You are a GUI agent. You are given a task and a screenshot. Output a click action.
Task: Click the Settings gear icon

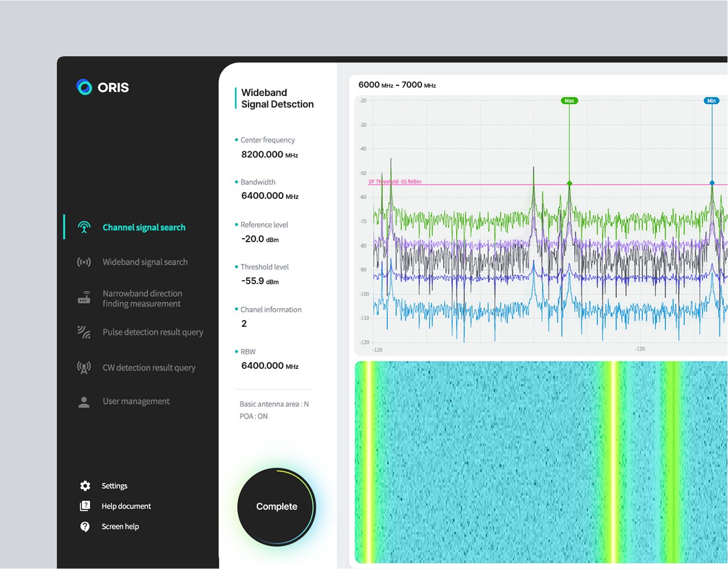(x=85, y=486)
